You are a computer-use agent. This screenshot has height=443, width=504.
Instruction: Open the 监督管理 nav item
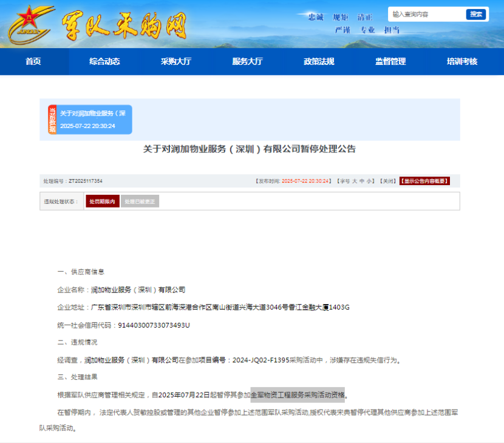coord(390,61)
